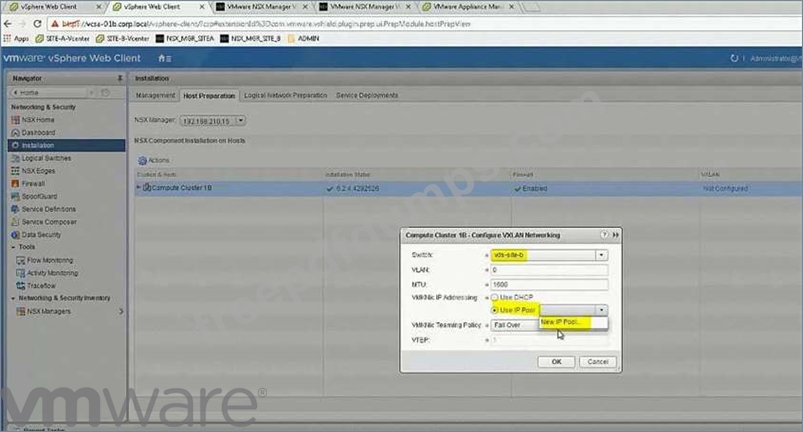Open the NSX Manager IP dropdown
This screenshot has height=432, width=803.
click(x=213, y=121)
